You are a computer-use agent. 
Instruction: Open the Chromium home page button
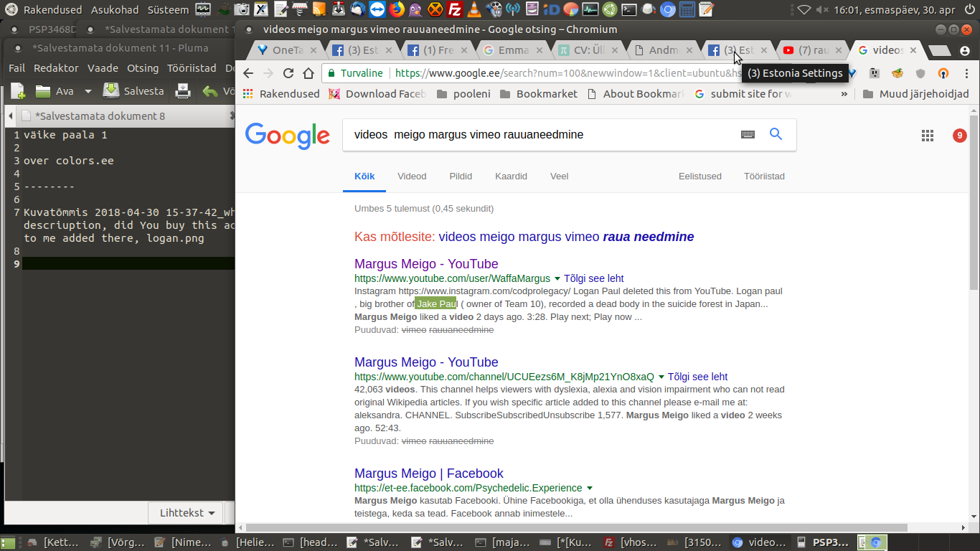point(308,73)
